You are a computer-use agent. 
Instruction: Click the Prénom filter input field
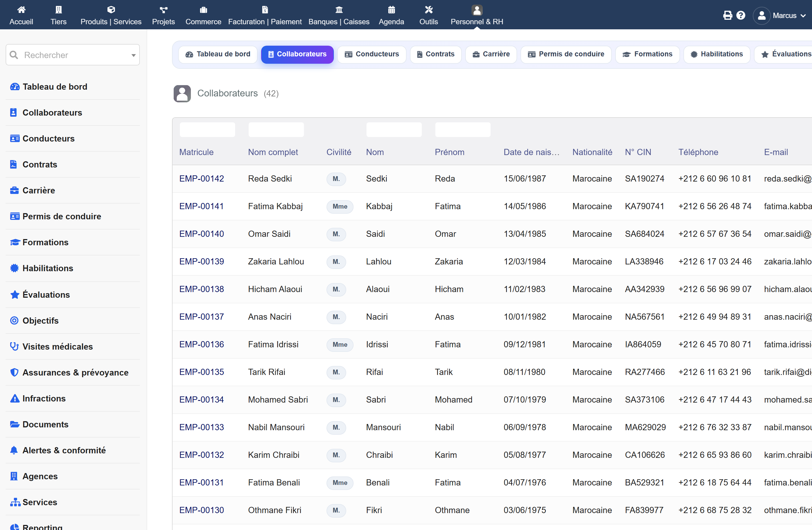(x=463, y=130)
